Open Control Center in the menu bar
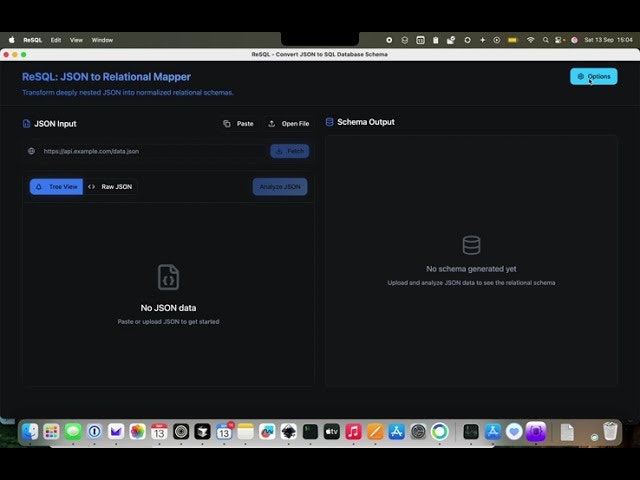640x480 pixels. point(560,40)
